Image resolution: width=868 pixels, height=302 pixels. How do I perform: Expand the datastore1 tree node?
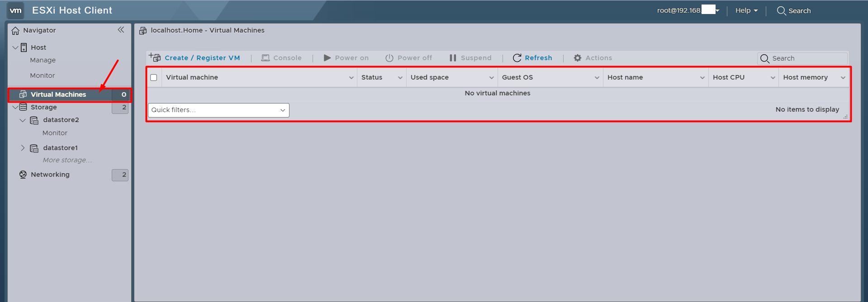coord(23,148)
